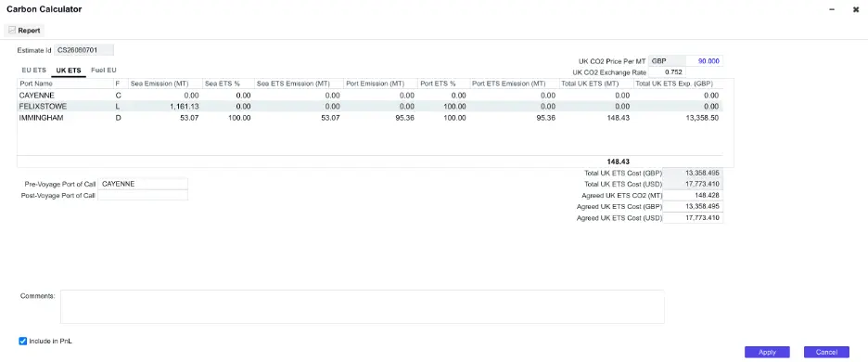Viewport: 868px width, 362px height.
Task: Click the 148.43 cell in IMMINGHAM row
Action: point(596,118)
